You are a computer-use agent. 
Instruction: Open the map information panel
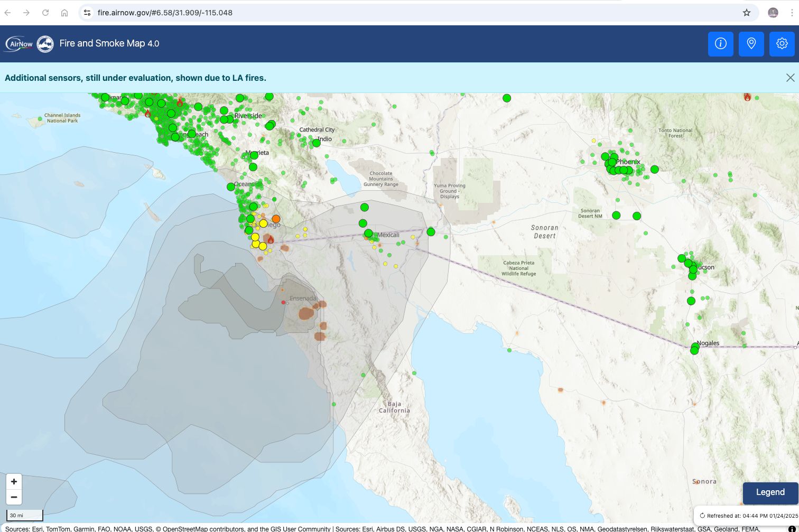[720, 43]
